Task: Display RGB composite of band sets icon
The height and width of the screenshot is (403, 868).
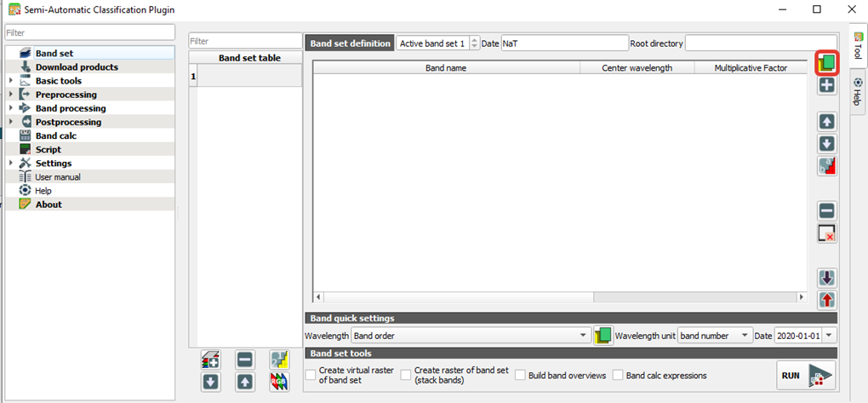Action: pos(280,382)
